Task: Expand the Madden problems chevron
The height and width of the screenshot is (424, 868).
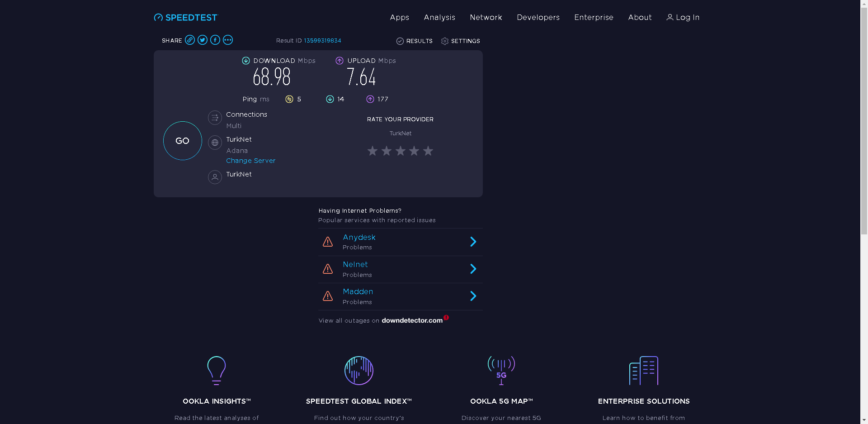Action: pyautogui.click(x=473, y=296)
